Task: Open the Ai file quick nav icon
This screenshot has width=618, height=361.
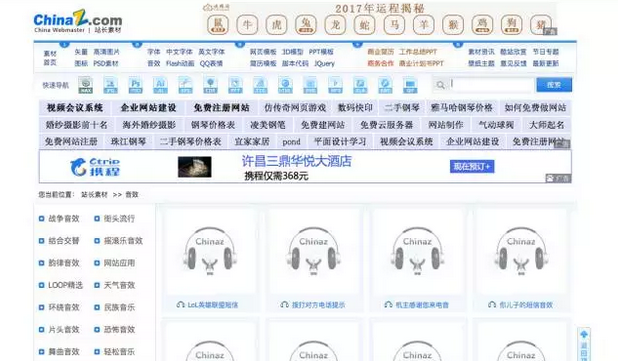Action: click(160, 85)
